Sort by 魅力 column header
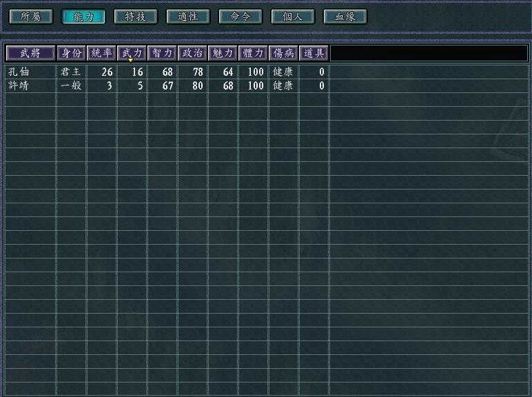The height and width of the screenshot is (397, 532). (x=223, y=53)
